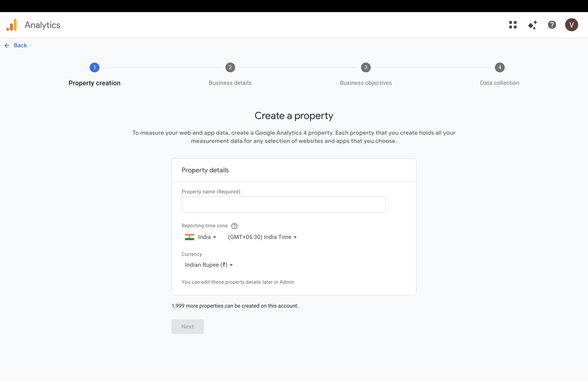Click the Reporting time zone help icon
Image resolution: width=588 pixels, height=381 pixels.
point(234,226)
